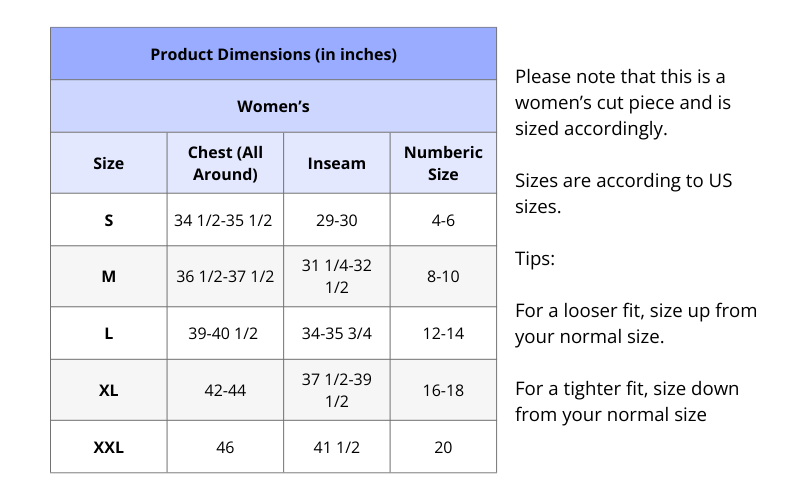This screenshot has height=500, width=800.
Task: Click chest measurement 39-40 1/2
Action: click(225, 333)
